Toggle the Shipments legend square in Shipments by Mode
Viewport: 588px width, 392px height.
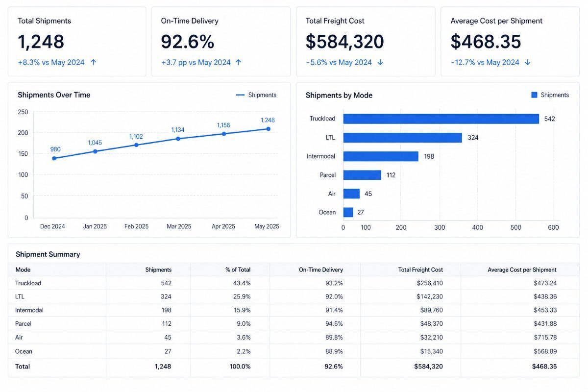pos(534,95)
